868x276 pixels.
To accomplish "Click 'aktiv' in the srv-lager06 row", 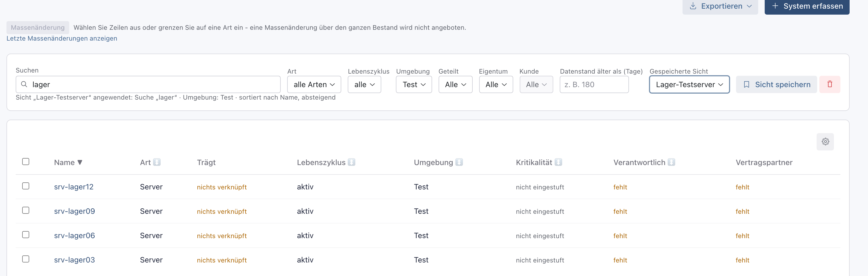I will (x=305, y=235).
